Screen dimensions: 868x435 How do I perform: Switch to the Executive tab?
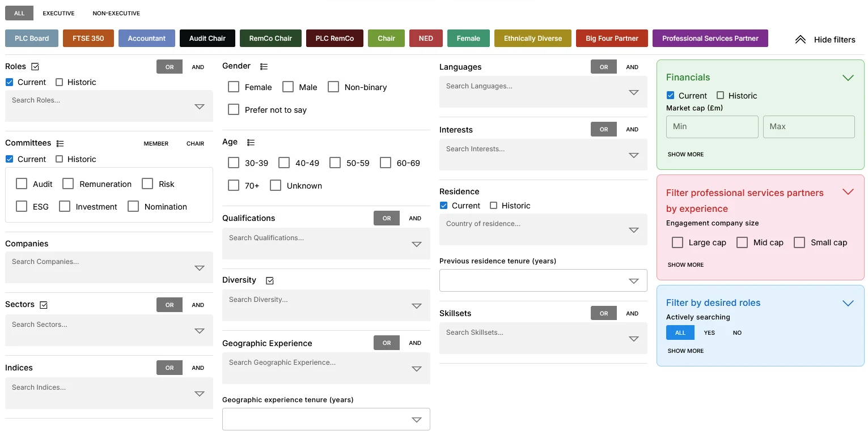(58, 13)
